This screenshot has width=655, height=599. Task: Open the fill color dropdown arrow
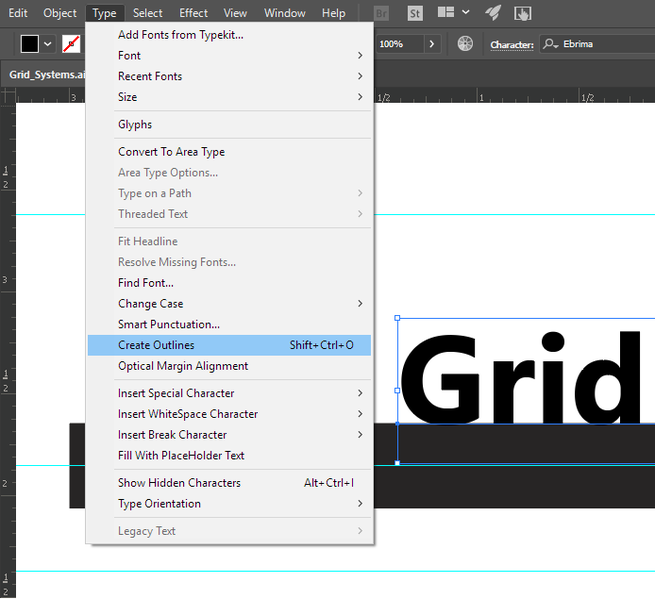pos(48,44)
